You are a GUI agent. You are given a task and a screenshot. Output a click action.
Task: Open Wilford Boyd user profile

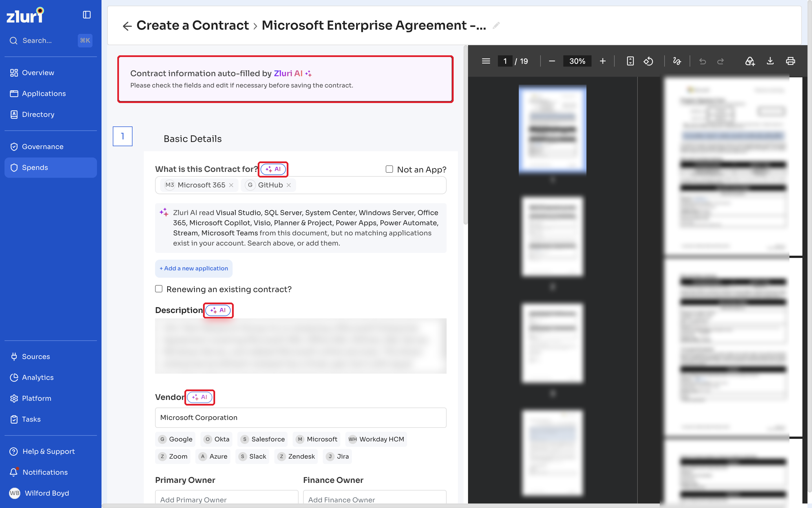51,493
